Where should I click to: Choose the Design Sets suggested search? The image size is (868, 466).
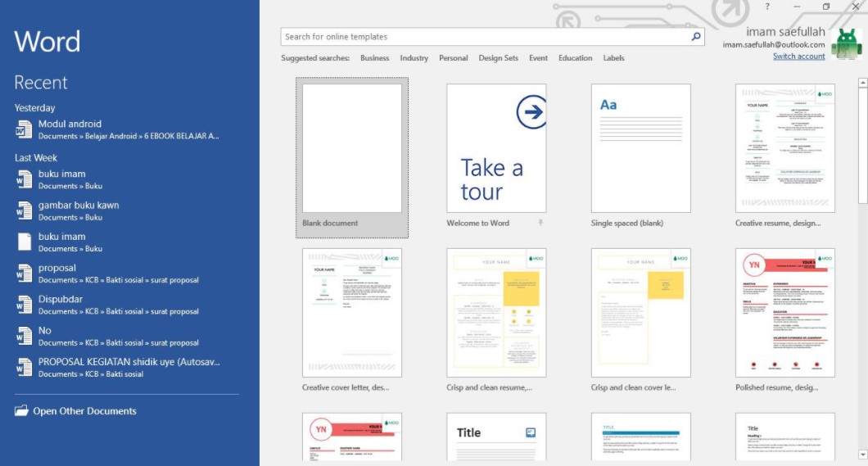click(498, 57)
